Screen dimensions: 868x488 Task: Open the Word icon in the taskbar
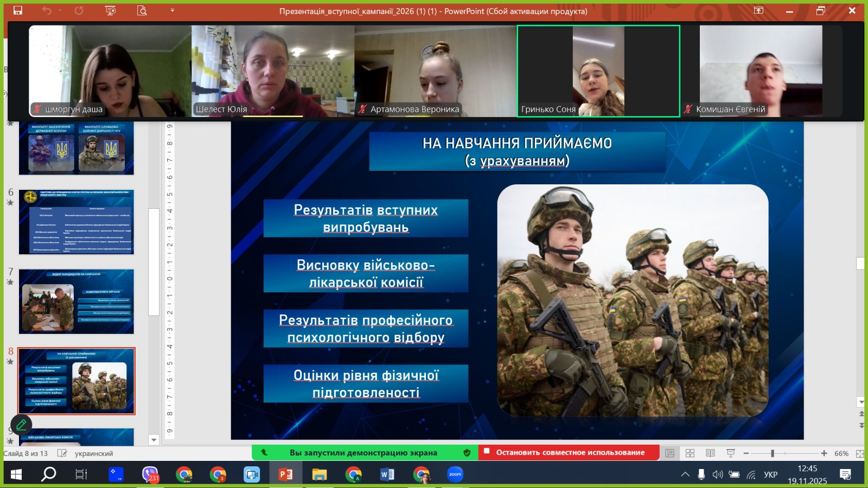pos(387,474)
